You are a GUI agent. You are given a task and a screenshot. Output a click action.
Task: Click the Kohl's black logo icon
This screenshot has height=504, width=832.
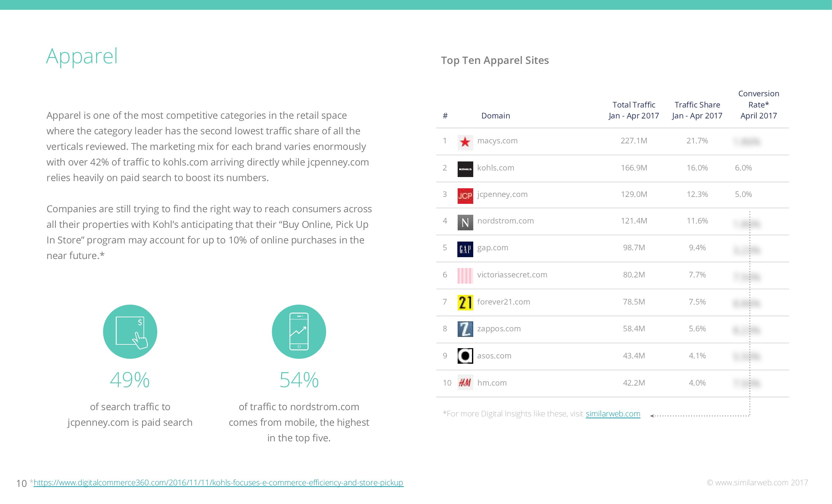tap(465, 169)
